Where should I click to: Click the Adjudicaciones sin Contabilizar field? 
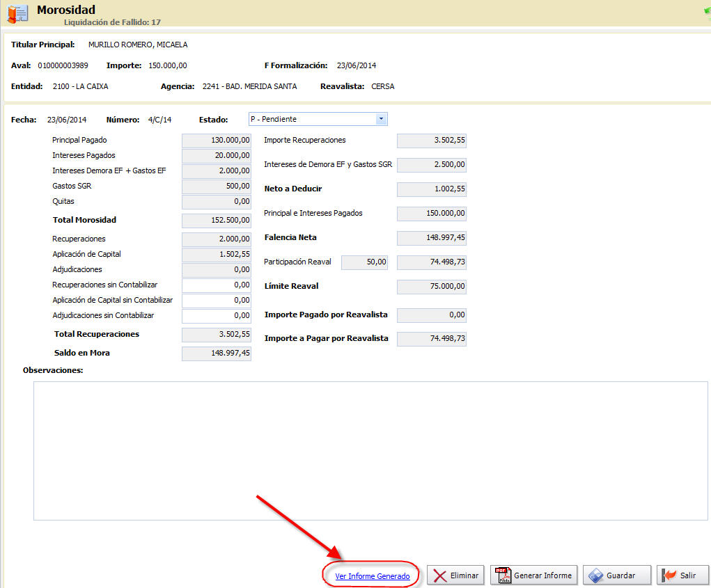(217, 316)
